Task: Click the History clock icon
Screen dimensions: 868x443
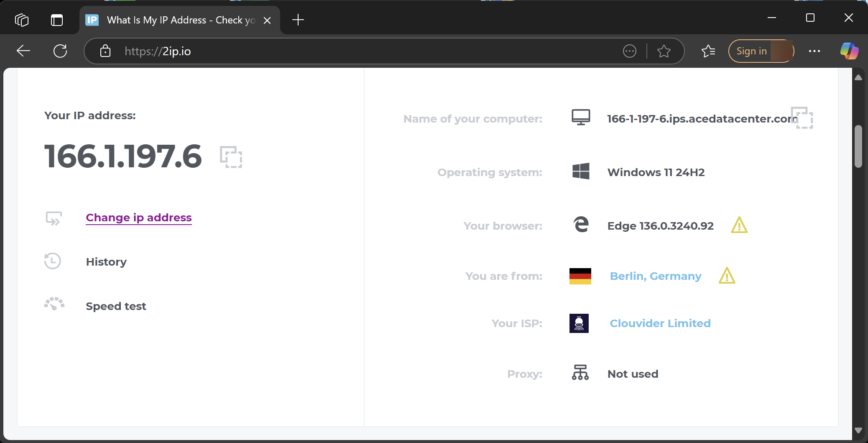Action: point(53,261)
